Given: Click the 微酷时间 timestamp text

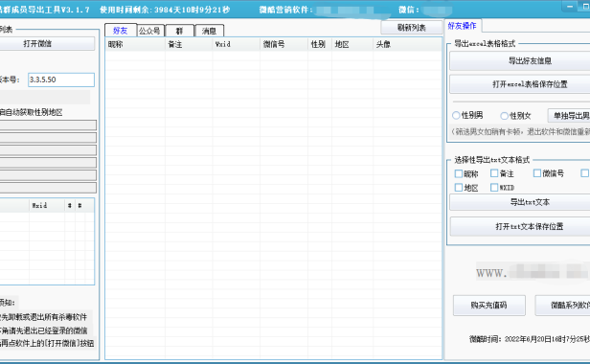Looking at the screenshot, I should click(530, 339).
